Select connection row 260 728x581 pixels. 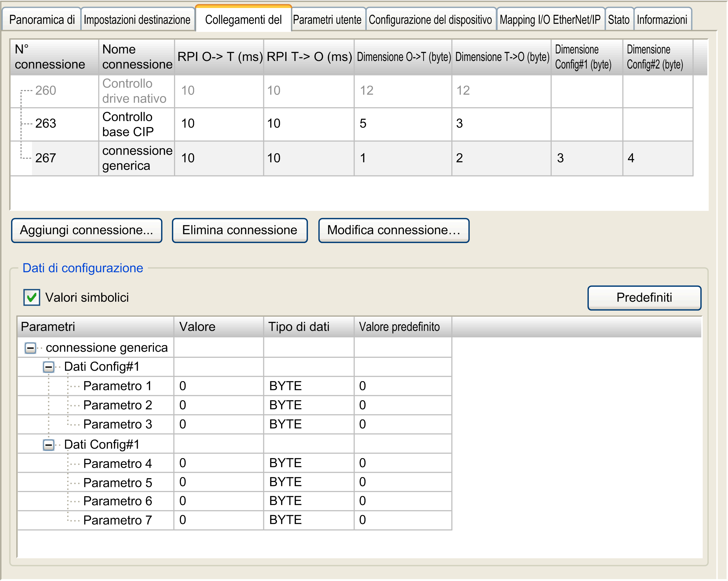pos(351,91)
